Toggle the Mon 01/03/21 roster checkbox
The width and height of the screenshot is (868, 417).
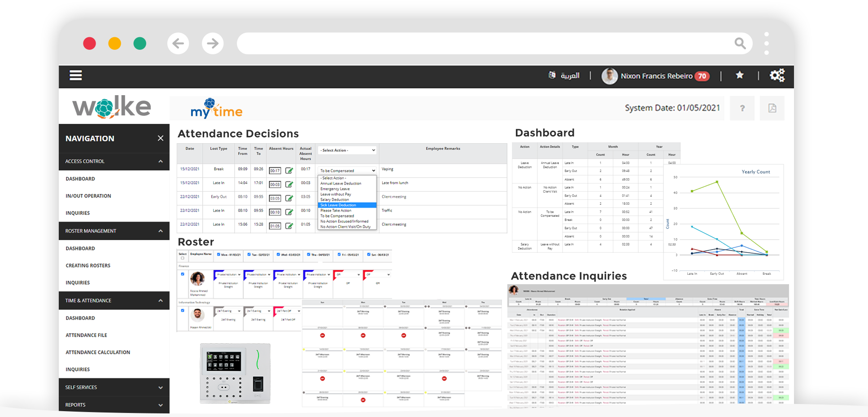218,255
